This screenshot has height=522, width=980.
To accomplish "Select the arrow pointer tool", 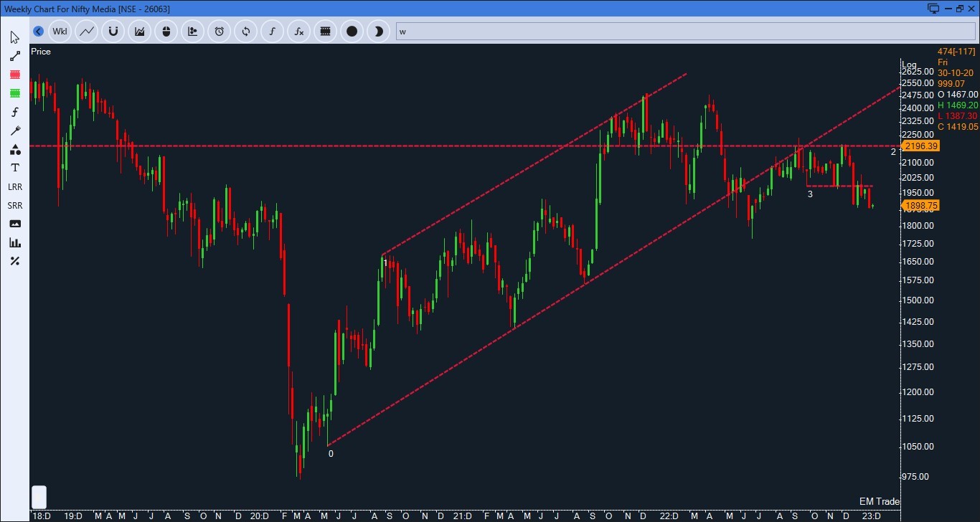I will 14,37.
